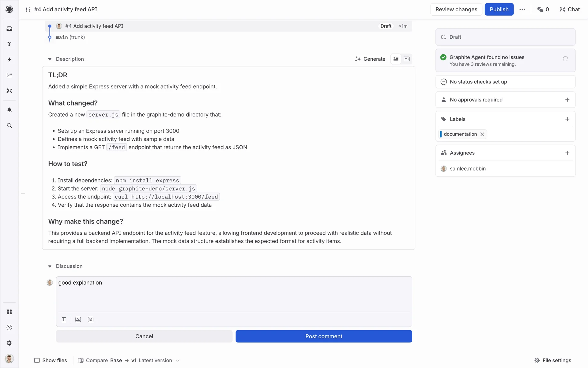Switch description to markdown view

[x=407, y=59]
